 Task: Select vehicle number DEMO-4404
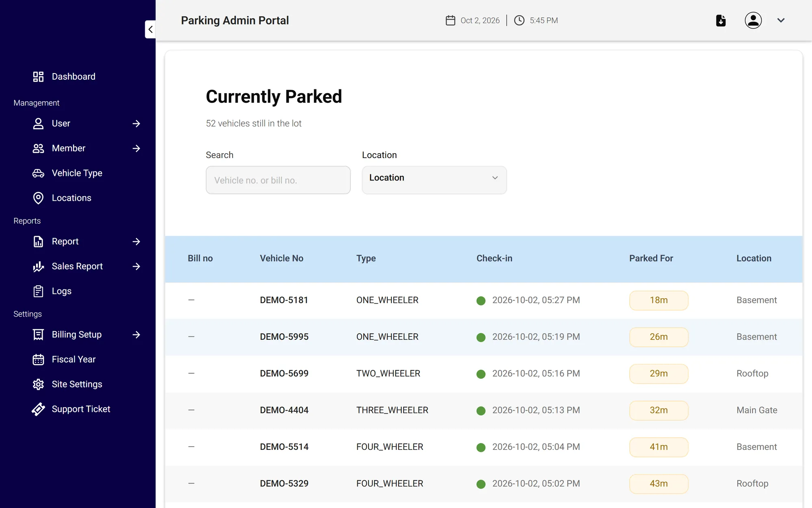(284, 410)
